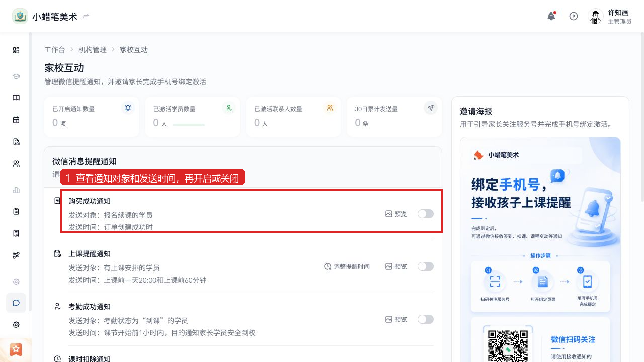Click the faded gear icon above chat icon
Screen dimensions: 644x362
[16, 282]
